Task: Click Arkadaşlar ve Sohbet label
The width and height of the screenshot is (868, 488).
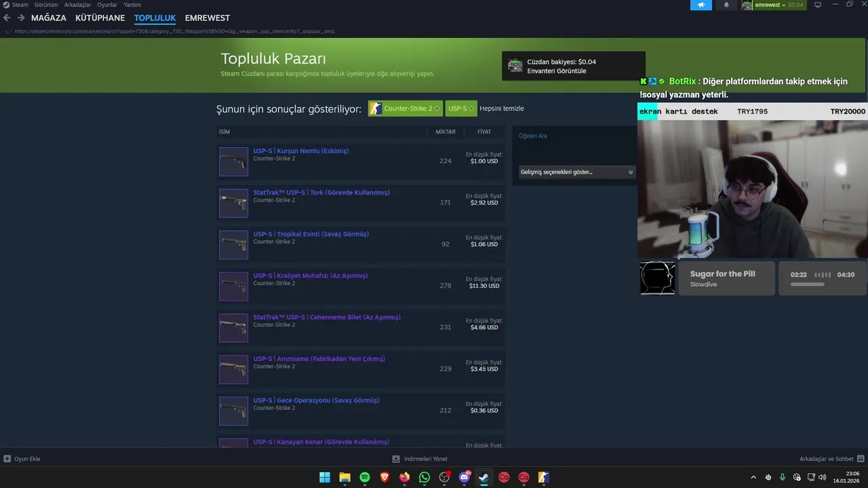Action: point(827,459)
